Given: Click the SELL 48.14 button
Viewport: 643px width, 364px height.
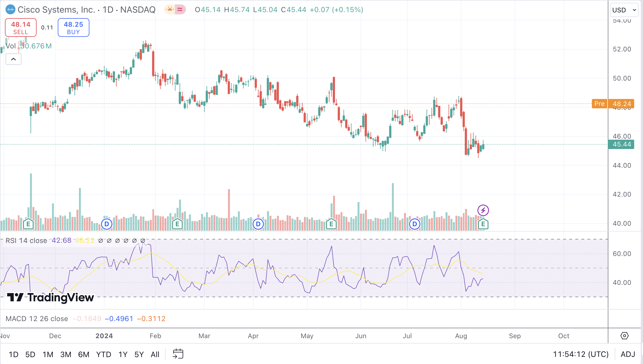Looking at the screenshot, I should coord(21,27).
